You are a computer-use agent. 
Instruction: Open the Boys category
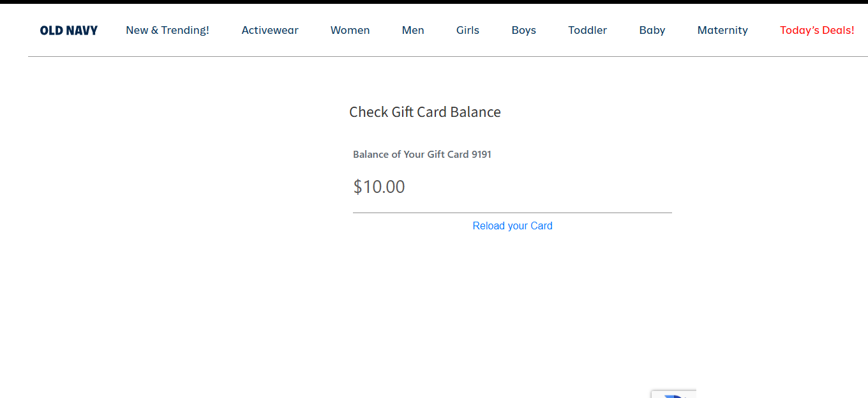click(x=523, y=30)
